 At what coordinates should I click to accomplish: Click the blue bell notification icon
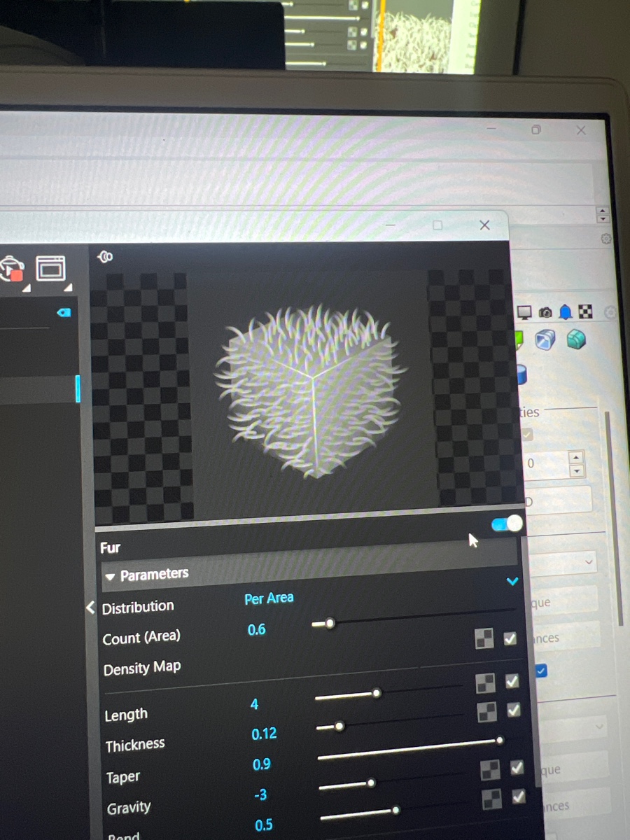click(566, 311)
